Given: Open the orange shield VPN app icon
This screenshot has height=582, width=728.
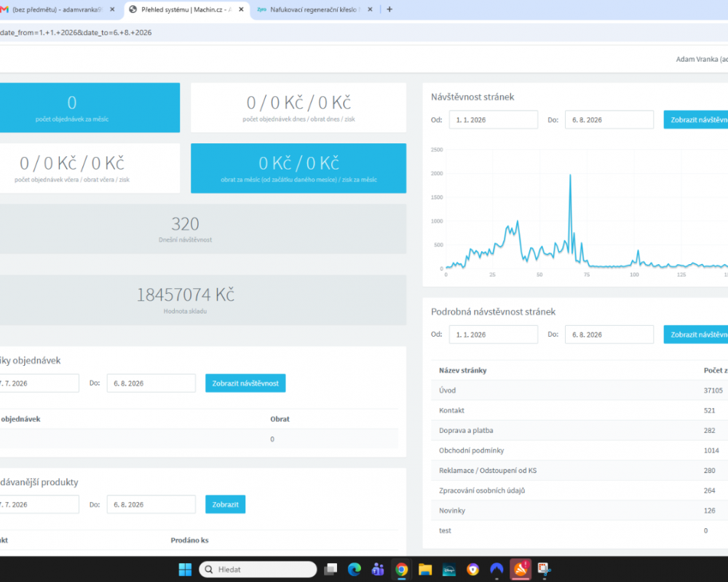Looking at the screenshot, I should 472,569.
